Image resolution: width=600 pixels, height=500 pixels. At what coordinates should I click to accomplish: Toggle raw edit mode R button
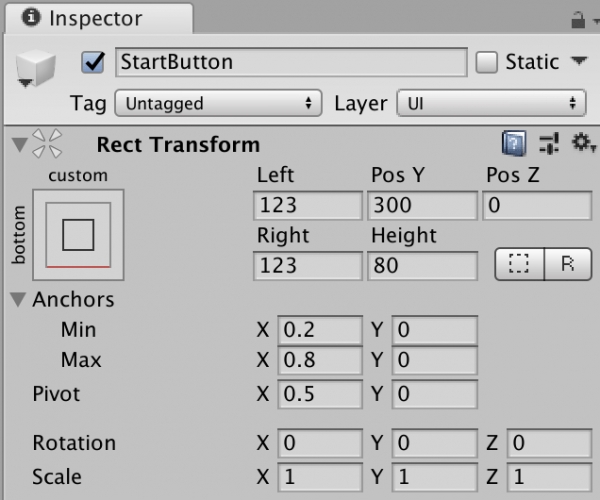(567, 265)
